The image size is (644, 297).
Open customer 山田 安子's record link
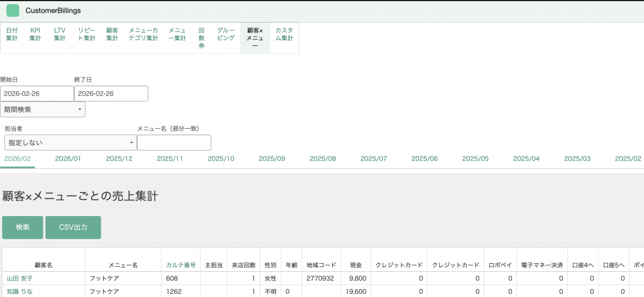point(20,278)
